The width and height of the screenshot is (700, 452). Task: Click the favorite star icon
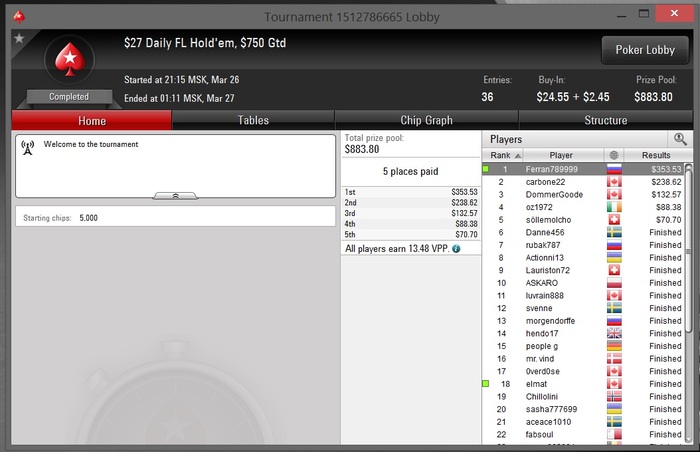click(x=19, y=38)
